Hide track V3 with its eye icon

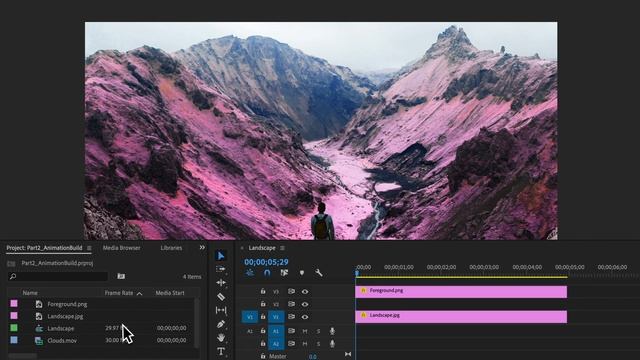click(x=305, y=291)
